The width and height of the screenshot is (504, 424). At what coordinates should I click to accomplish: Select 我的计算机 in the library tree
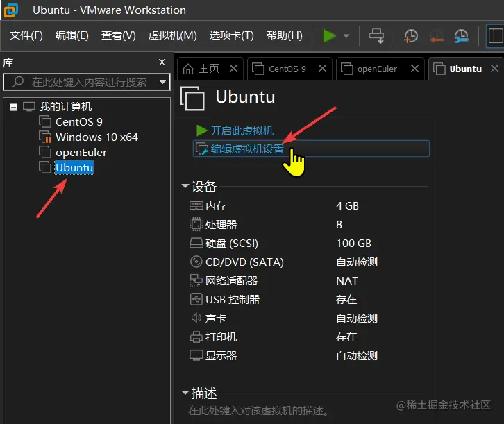coord(65,107)
